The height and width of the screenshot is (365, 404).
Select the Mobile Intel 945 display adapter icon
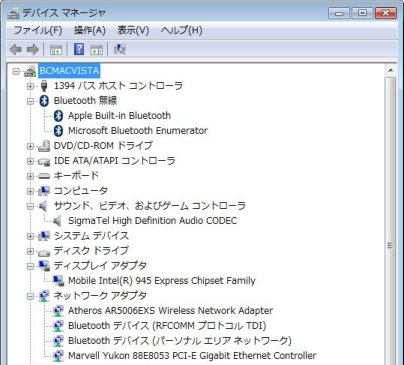(x=58, y=281)
